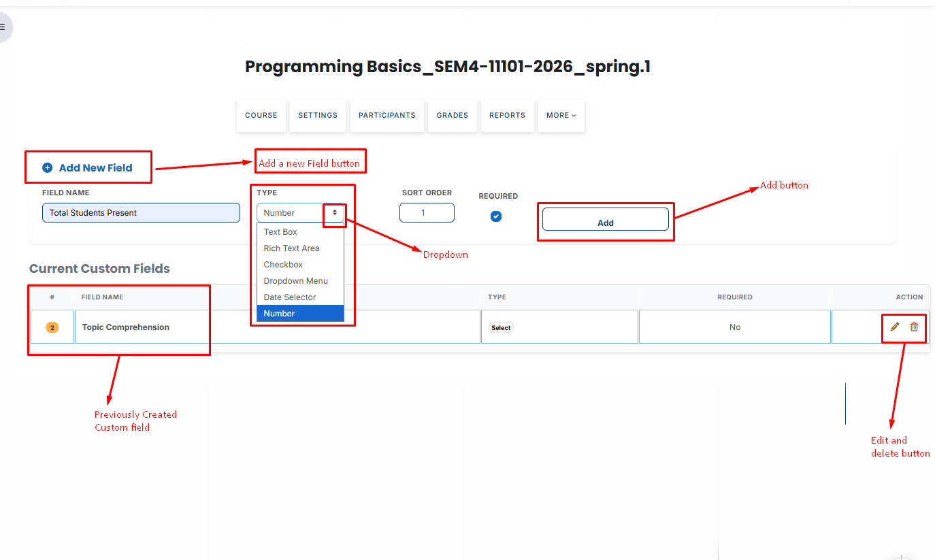Screen dimensions: 935x560
Task: Choose the highlighted Number option
Action: 300,314
